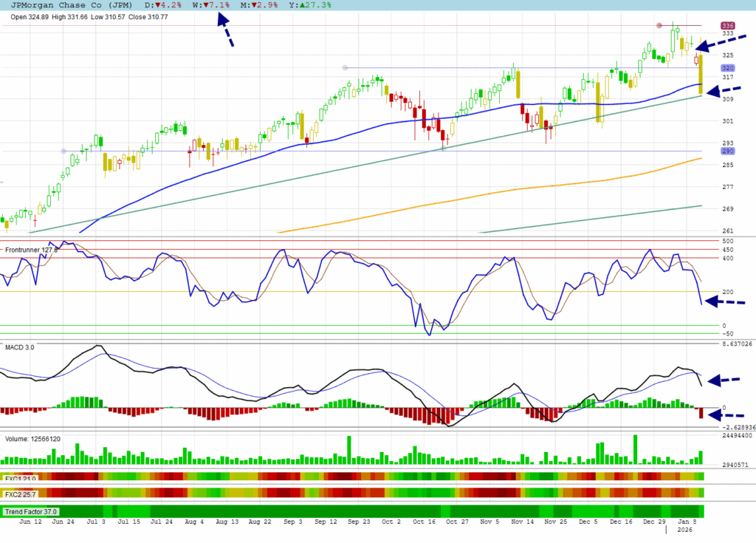Click the arrow pointing at the Frontrunner line

click(726, 301)
